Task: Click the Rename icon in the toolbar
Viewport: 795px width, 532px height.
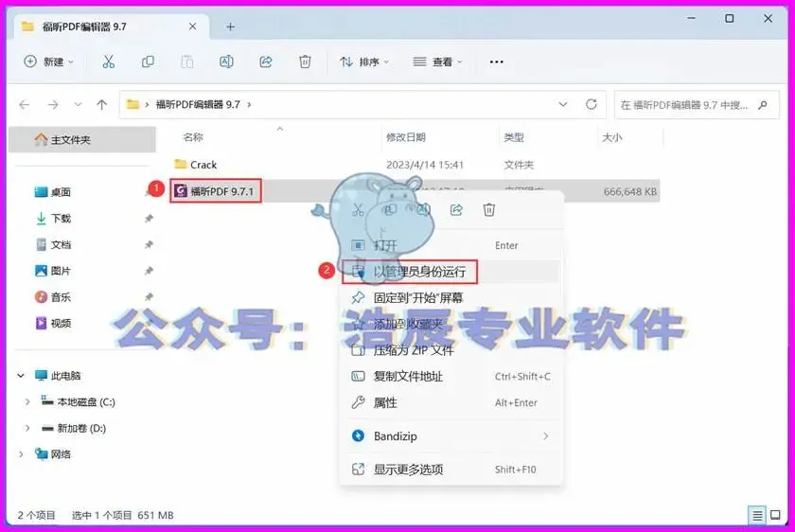Action: pos(226,62)
